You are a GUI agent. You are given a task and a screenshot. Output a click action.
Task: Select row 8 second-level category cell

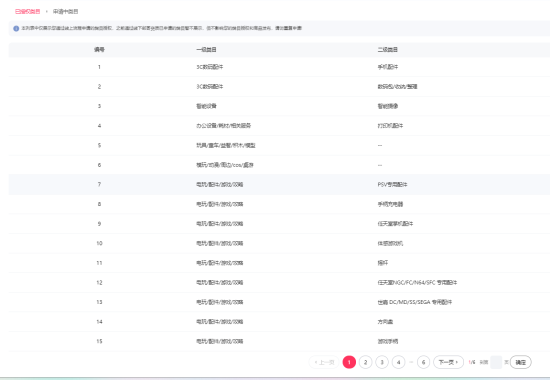[390, 204]
